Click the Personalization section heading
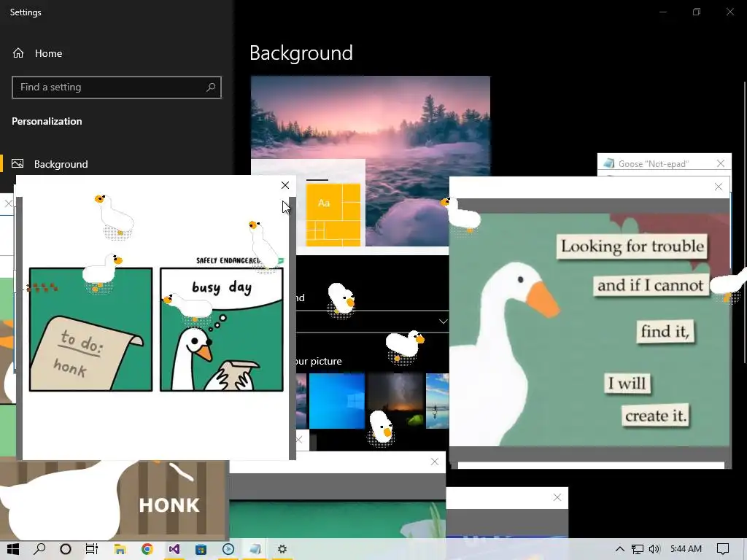747x560 pixels. 47,121
